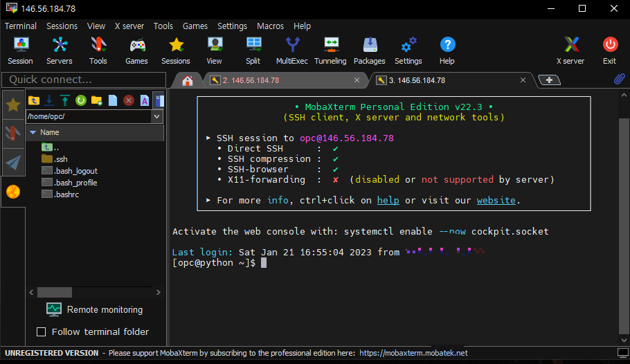630x364 pixels.
Task: Start Remote monitoring
Action: 94,310
